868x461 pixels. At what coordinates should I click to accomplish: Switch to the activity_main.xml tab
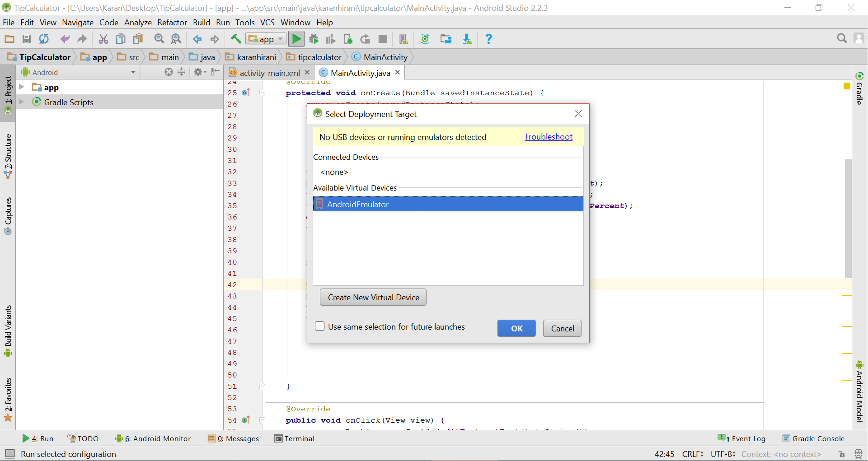270,73
